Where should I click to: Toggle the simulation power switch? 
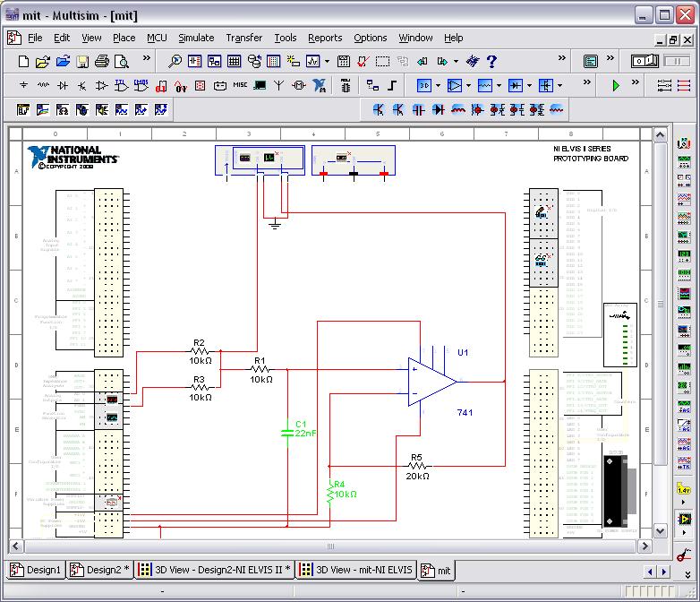[x=645, y=62]
